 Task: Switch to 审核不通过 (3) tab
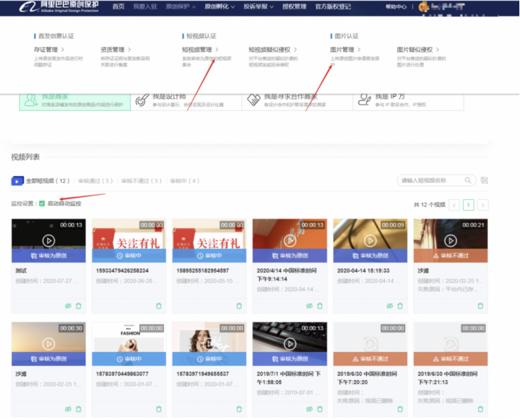pos(141,181)
